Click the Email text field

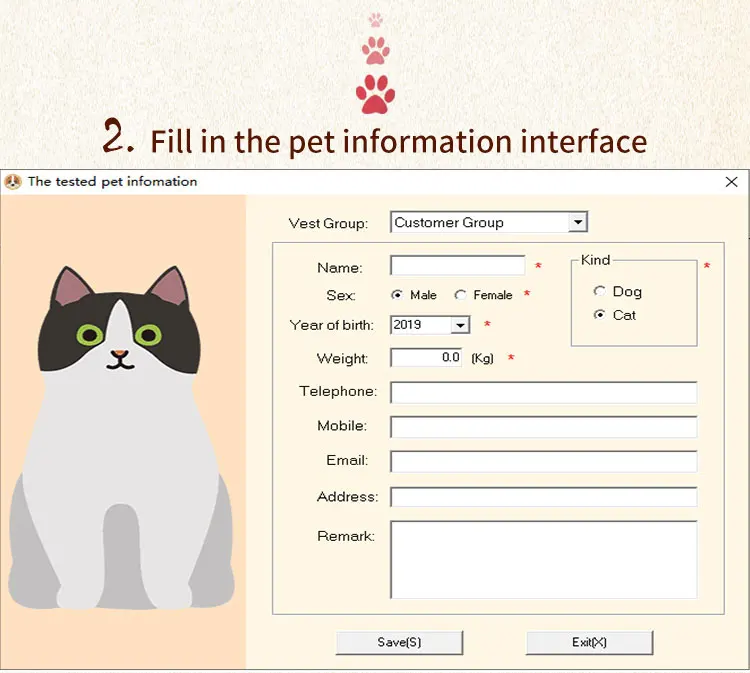pos(543,461)
